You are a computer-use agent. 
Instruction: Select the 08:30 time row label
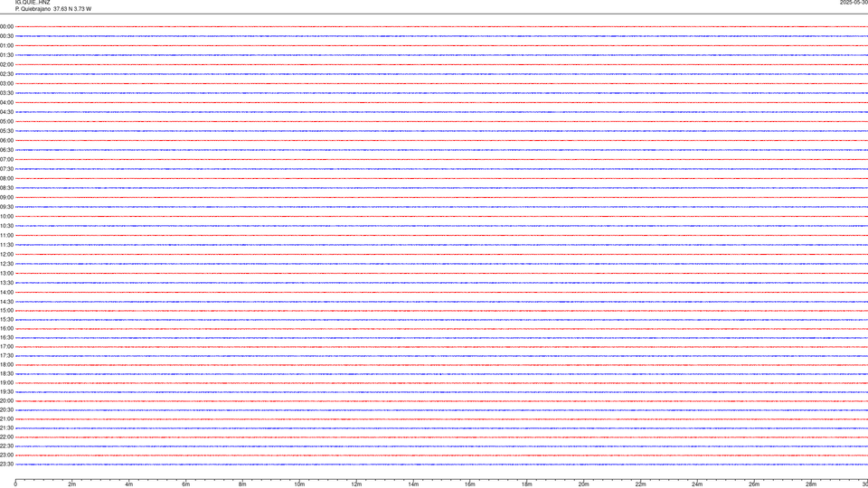(x=6, y=188)
